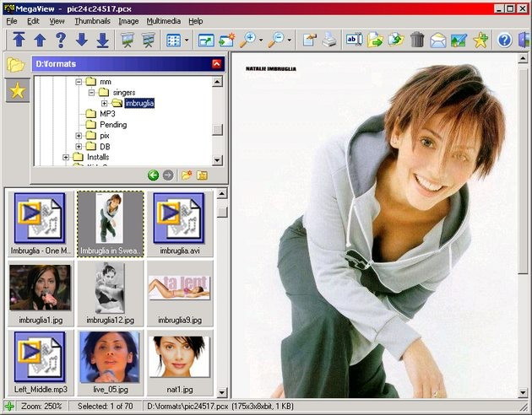Viewport: 532px width, 415px height.
Task: Select the singers folder in tree
Action: point(124,93)
